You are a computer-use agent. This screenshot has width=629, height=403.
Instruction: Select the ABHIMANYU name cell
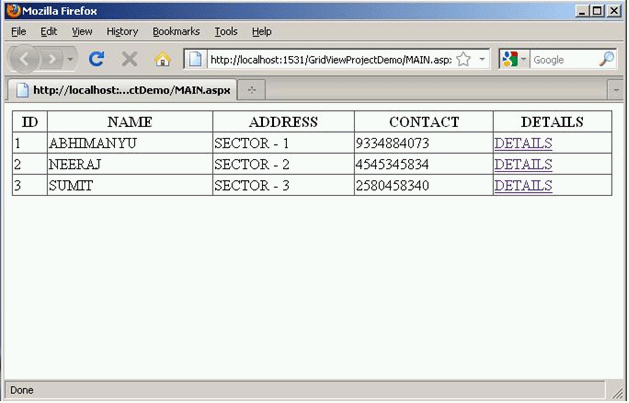click(x=130, y=143)
